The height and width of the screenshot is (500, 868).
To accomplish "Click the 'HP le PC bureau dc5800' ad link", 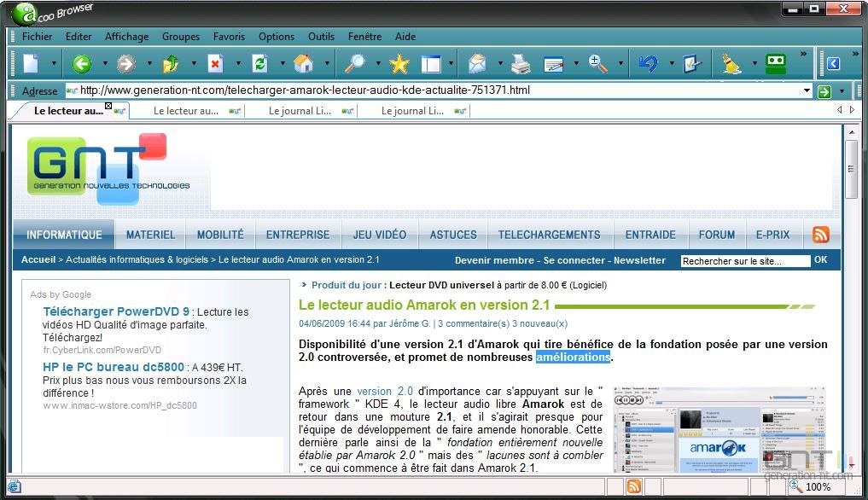I will pos(114,367).
